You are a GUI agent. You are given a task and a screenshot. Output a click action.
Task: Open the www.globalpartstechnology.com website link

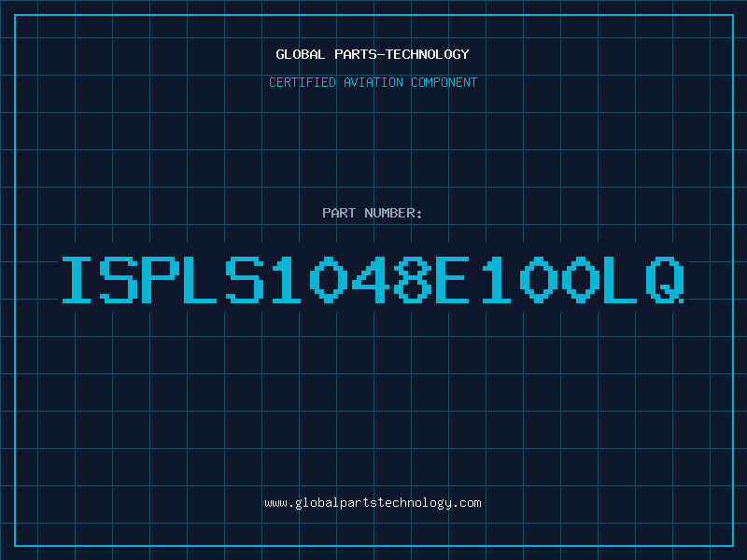click(373, 503)
